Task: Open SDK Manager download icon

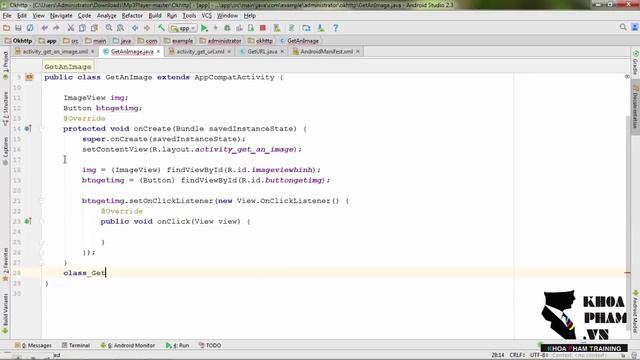Action: point(320,28)
